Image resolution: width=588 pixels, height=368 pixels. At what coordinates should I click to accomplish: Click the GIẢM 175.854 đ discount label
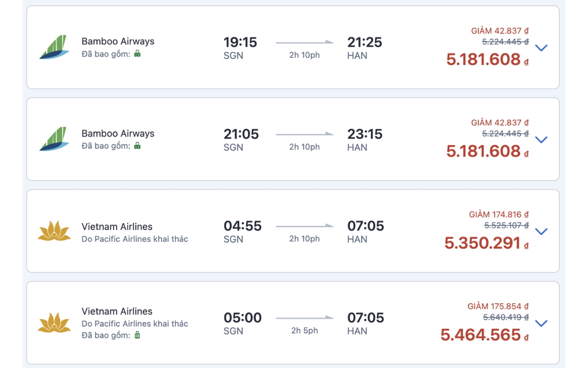(x=498, y=306)
